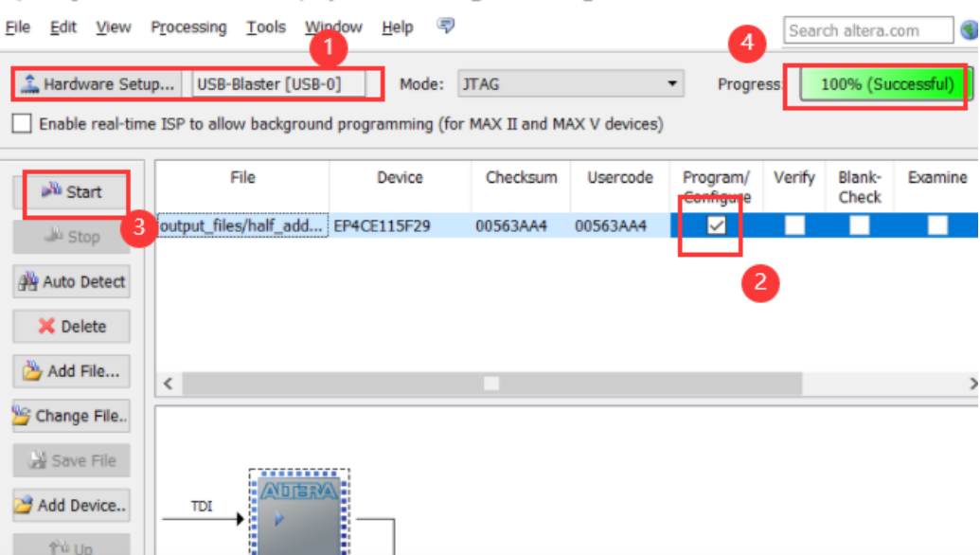Click the EP4CE115F29 device cell
This screenshot has width=980, height=555.
[x=400, y=225]
